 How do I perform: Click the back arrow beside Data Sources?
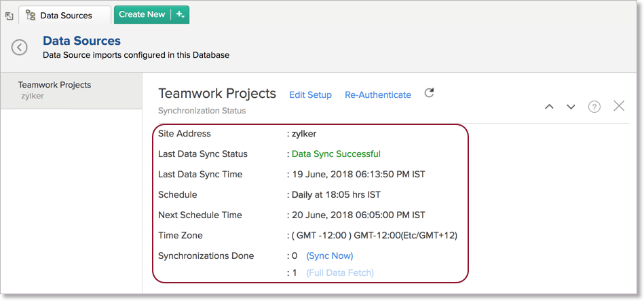click(x=19, y=48)
